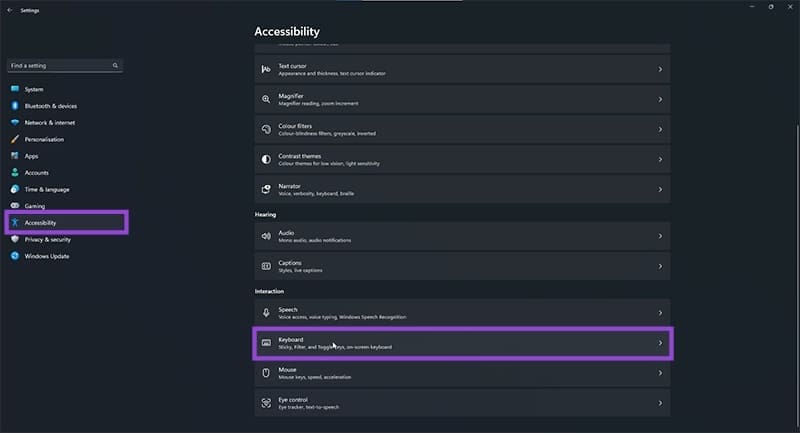Click the Text cursor icon
This screenshot has width=800, height=433.
(x=266, y=69)
